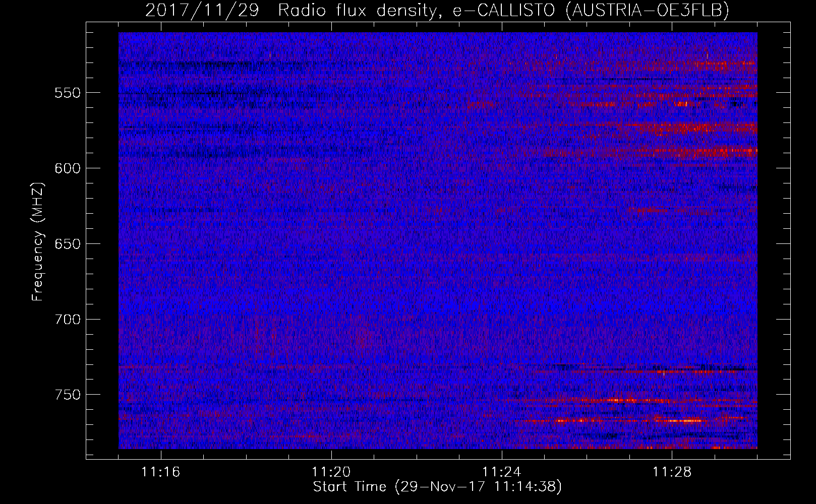Click the 600 frequency tick label
816x504 pixels.
(x=68, y=168)
